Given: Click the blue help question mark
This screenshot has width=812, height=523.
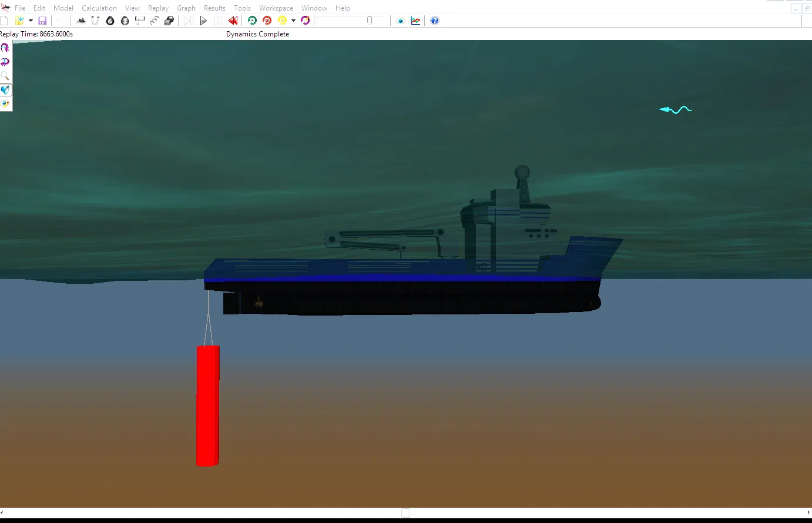Looking at the screenshot, I should click(x=435, y=21).
